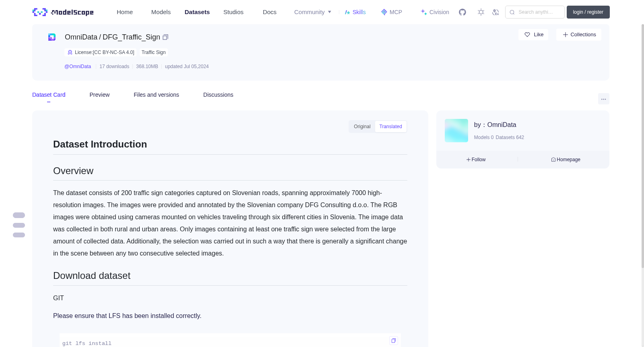Click the login / register button

pos(588,12)
